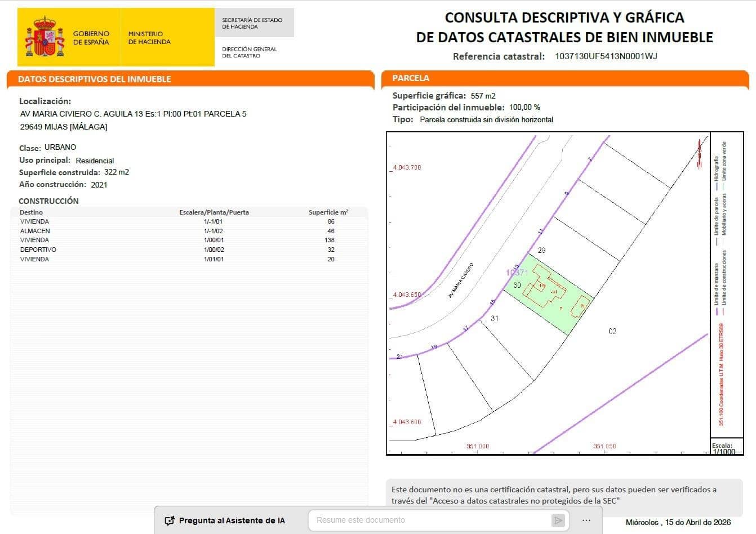The image size is (756, 534).
Task: Click the Gobierno de España logo block
Action: [x=68, y=35]
